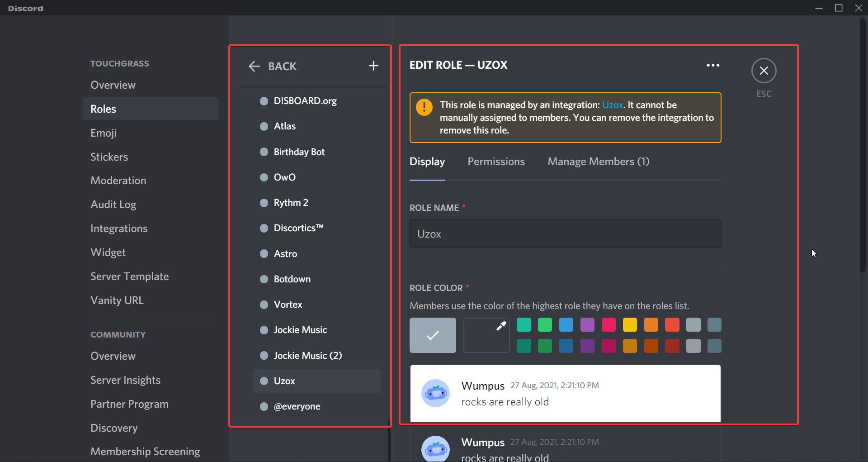Open Membership Screening settings
868x462 pixels.
point(151,452)
